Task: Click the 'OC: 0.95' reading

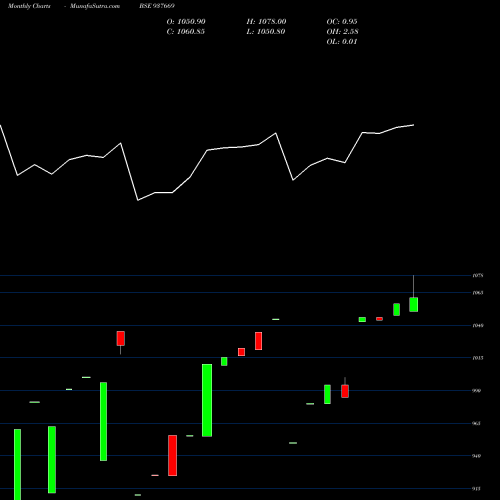Action: [342, 22]
